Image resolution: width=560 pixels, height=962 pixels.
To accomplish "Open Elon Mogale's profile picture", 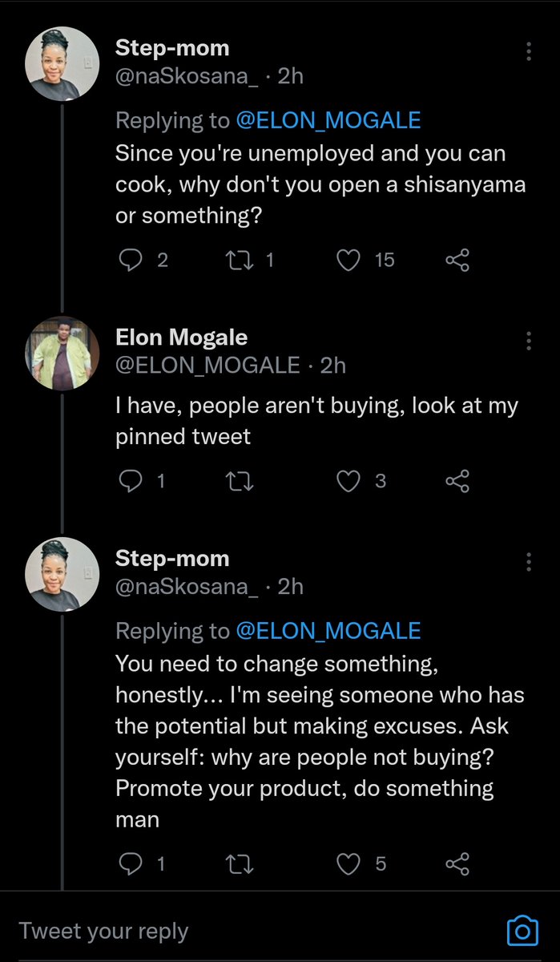I will point(62,353).
